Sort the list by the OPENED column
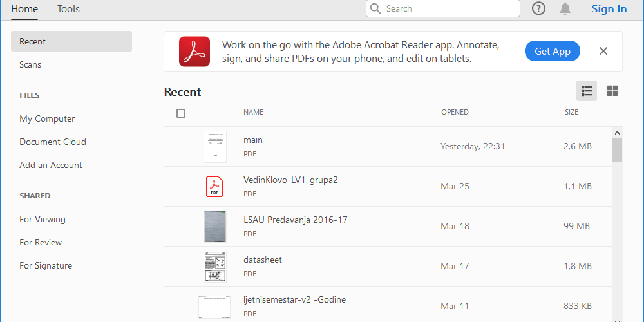 click(455, 112)
